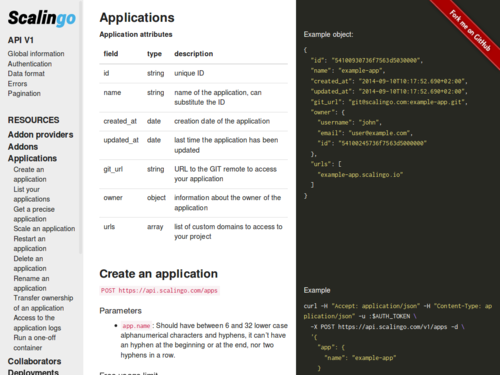Open the Data format section
500x375 pixels.
point(26,73)
